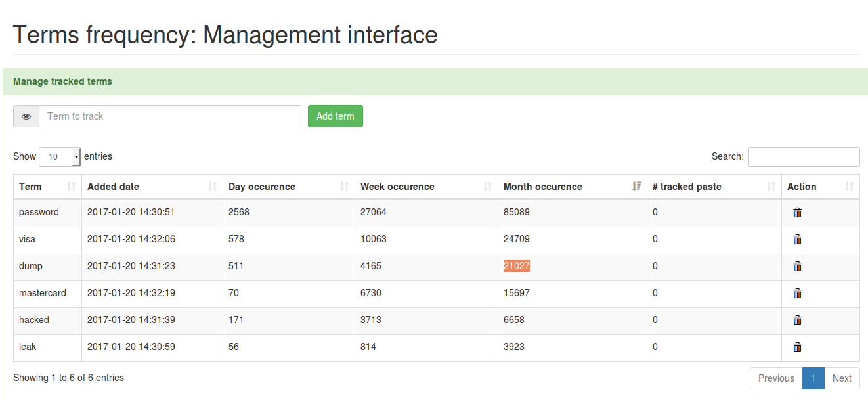Remove the dump term via trash icon
Viewport: 868px width, 400px height.
pos(797,266)
